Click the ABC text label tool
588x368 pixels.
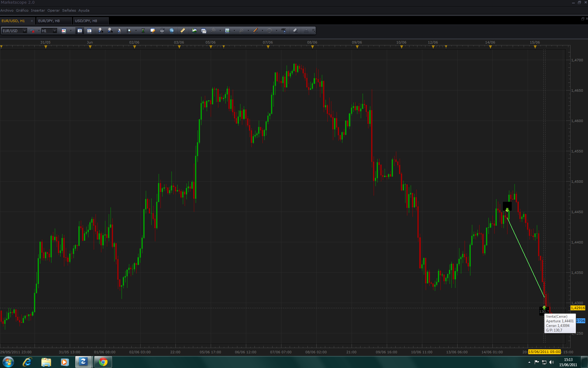point(284,30)
